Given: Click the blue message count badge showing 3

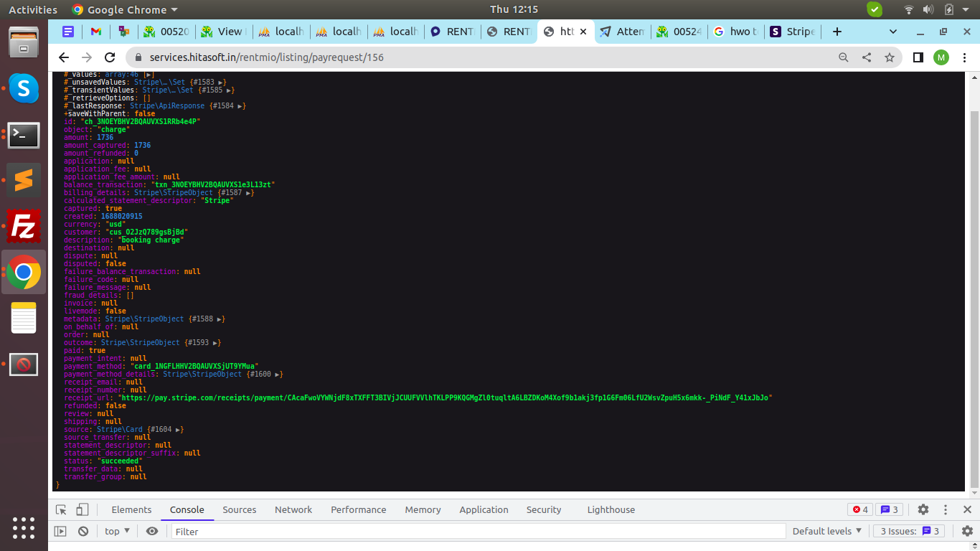Looking at the screenshot, I should [x=890, y=509].
